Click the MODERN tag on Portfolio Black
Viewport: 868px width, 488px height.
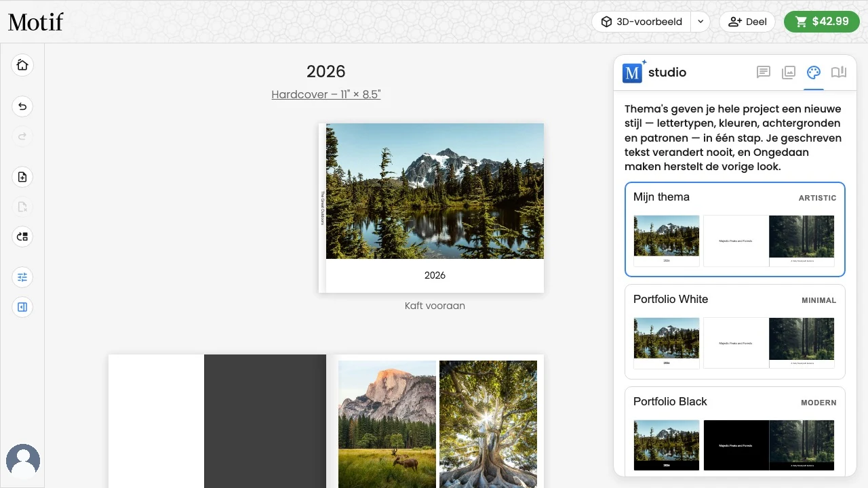pos(818,403)
